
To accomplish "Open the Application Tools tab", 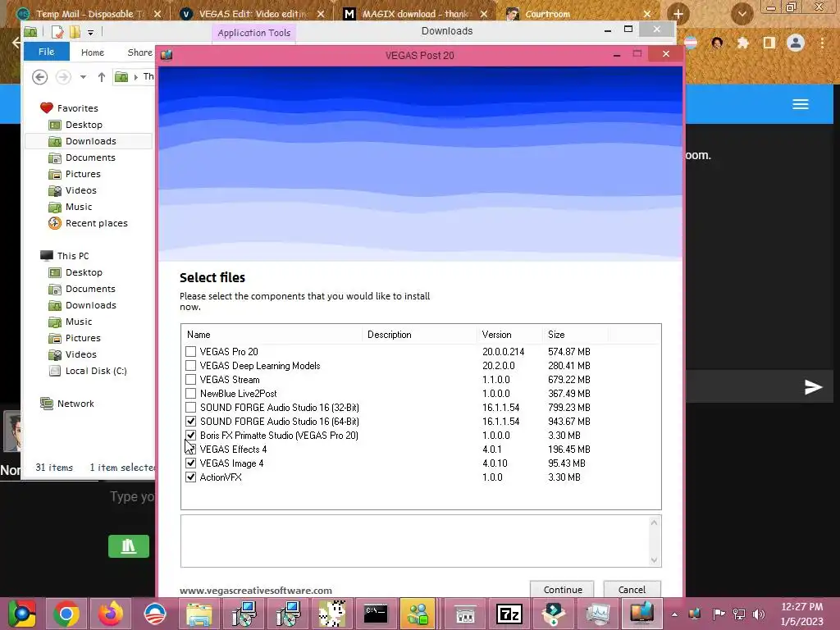I will click(254, 33).
